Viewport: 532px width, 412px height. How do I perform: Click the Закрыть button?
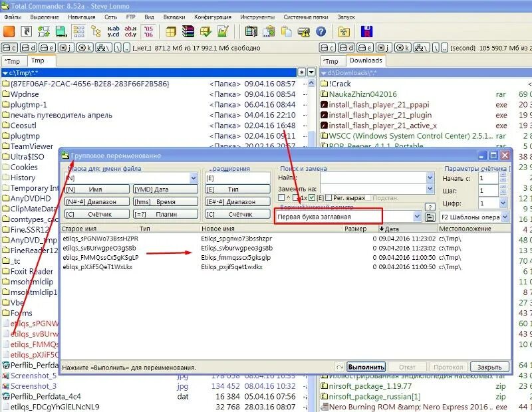pos(489,367)
